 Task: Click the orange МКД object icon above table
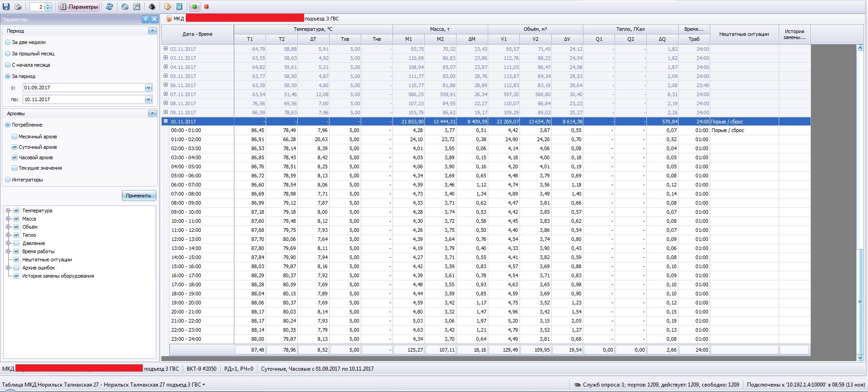(169, 19)
